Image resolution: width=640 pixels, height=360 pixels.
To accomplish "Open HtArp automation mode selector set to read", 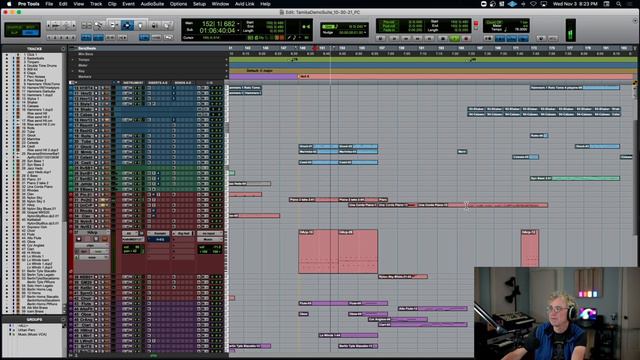I will tap(99, 251).
